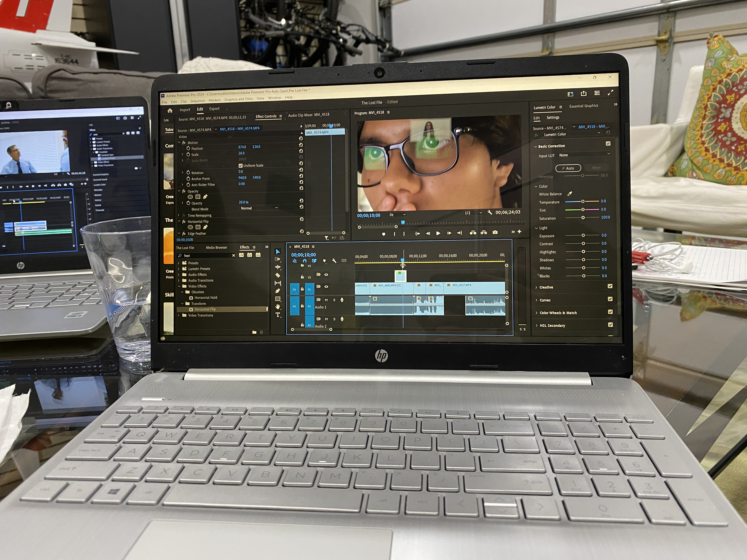Expand the Video Transitions folder
The height and width of the screenshot is (560, 747).
point(179,316)
